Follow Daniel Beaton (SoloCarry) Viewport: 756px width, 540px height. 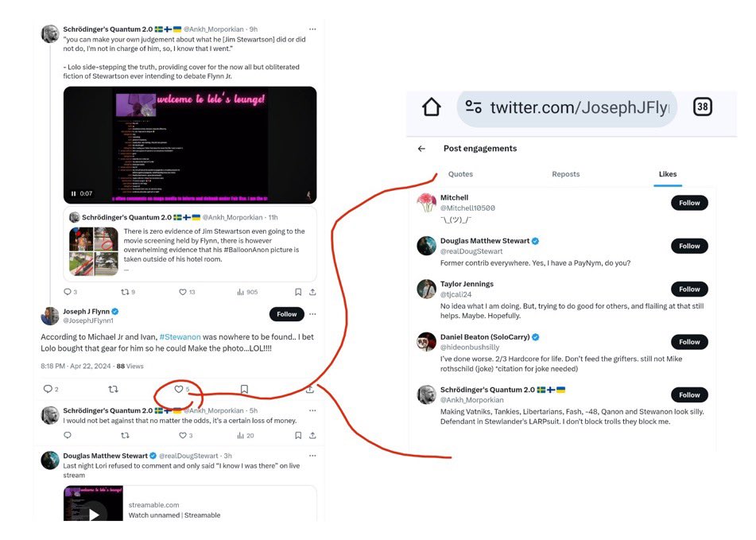tap(689, 342)
